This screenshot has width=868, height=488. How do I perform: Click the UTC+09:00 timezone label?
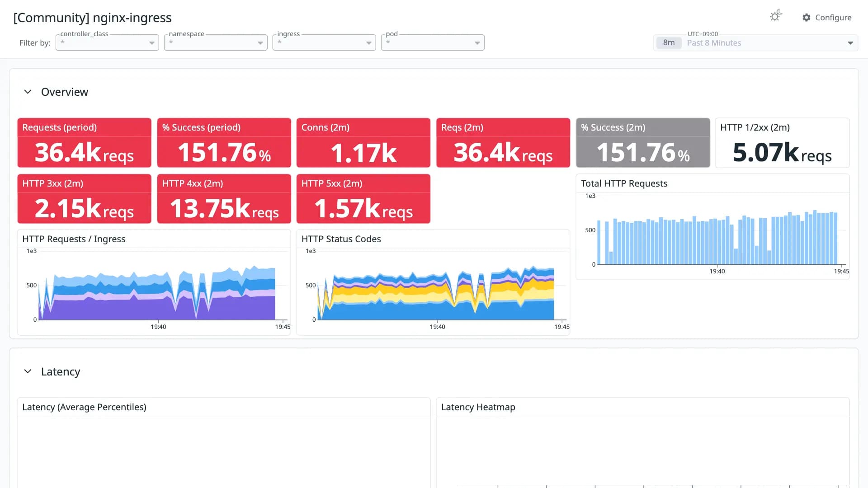click(x=703, y=34)
